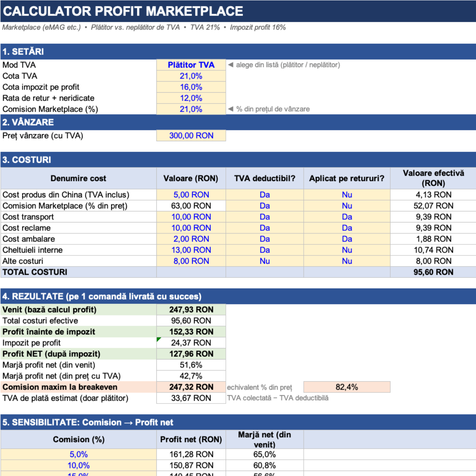476x476 pixels.
Task: Select the '3. COSTURI' section heading
Action: click(238, 160)
